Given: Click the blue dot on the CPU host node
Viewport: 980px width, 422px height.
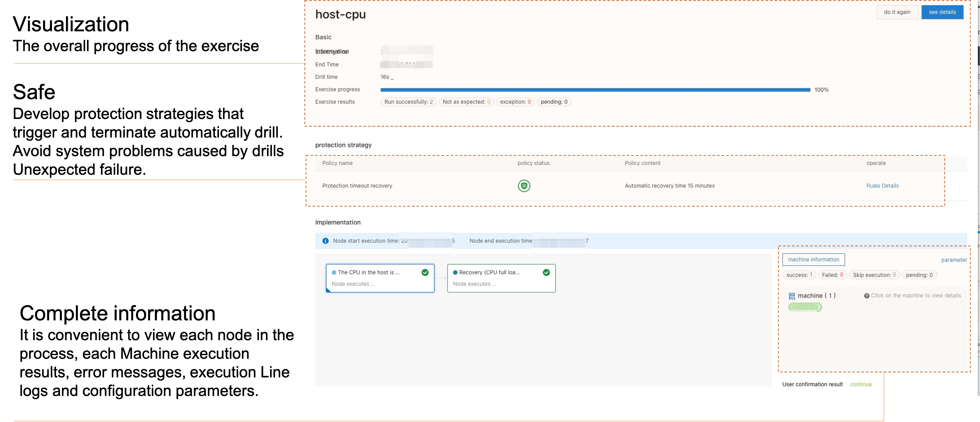Looking at the screenshot, I should pos(334,272).
